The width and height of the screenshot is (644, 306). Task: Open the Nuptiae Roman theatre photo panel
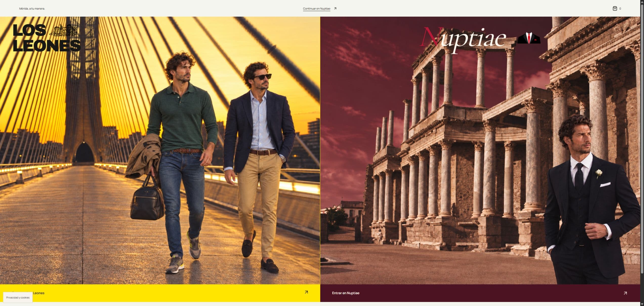[x=480, y=150]
